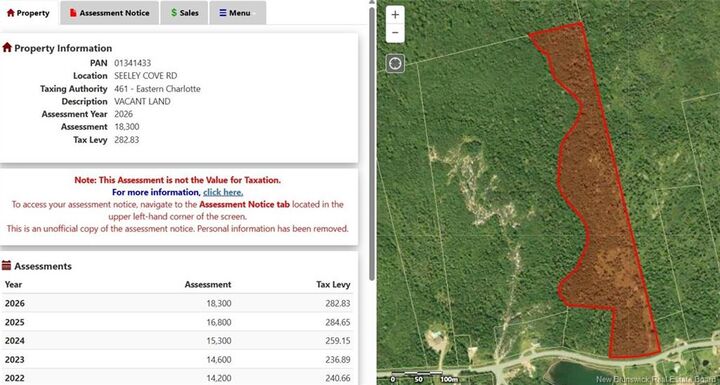Click taxing authority 461 - Eastern Charlotte
The width and height of the screenshot is (720, 385).
(157, 89)
